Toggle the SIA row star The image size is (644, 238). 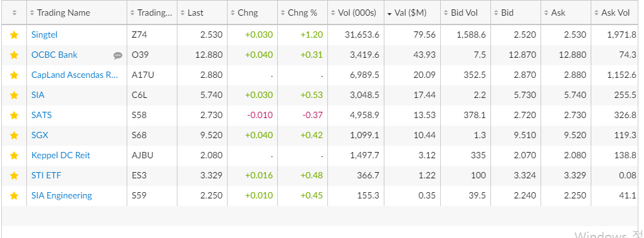14,95
